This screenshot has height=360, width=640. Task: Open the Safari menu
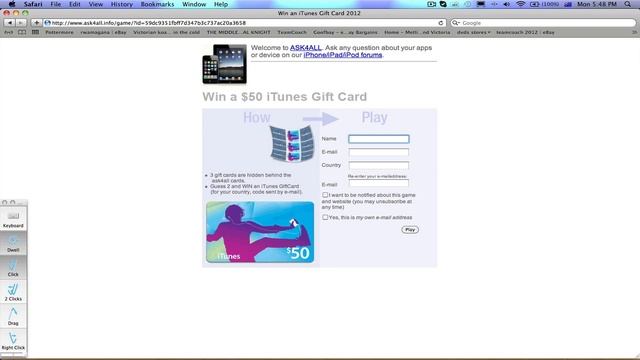(33, 4)
